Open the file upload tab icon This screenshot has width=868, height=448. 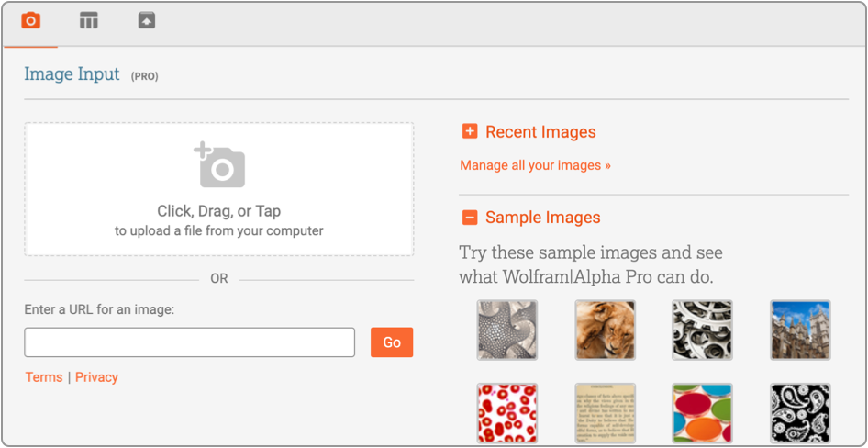tap(147, 20)
